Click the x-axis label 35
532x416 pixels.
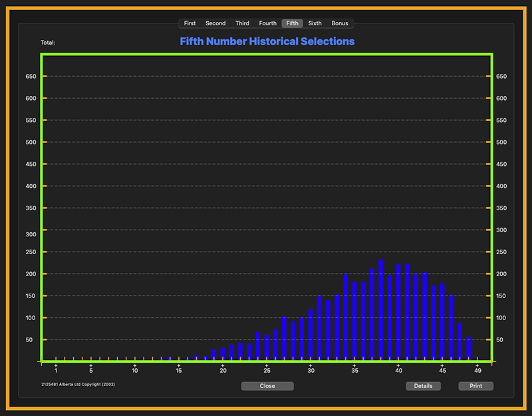354,371
